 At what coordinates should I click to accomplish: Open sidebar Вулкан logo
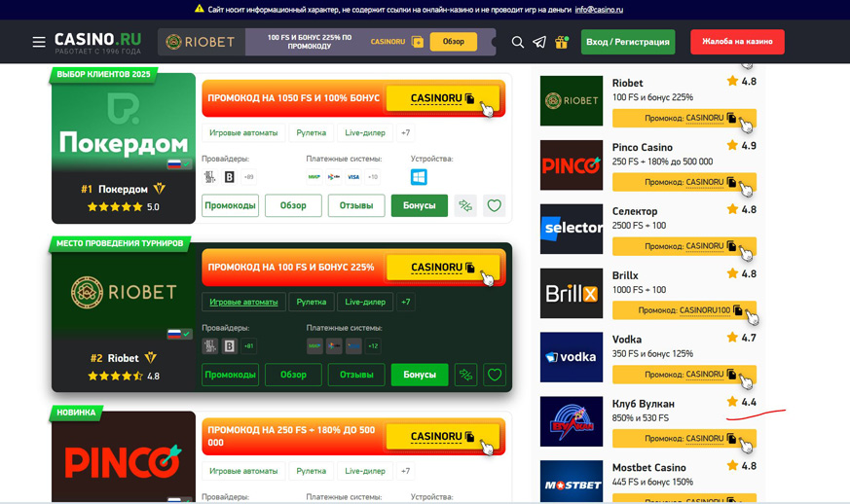tap(572, 421)
